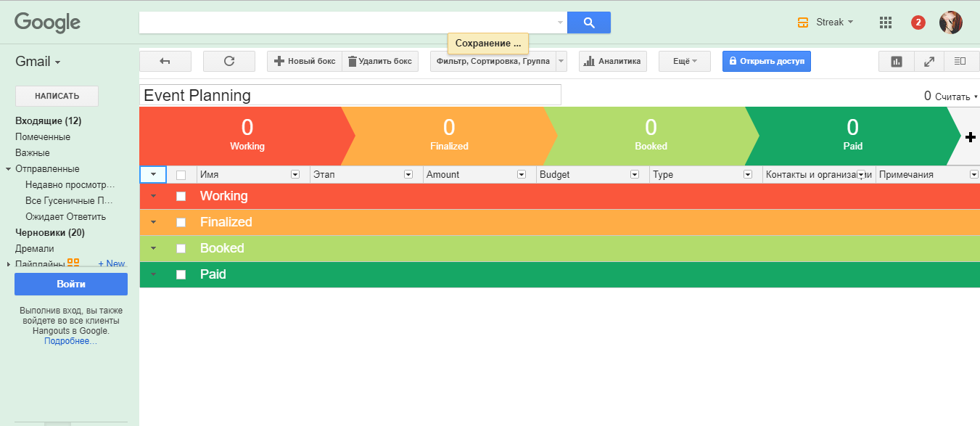Collapse the Working group row
The height and width of the screenshot is (426, 980).
[153, 196]
